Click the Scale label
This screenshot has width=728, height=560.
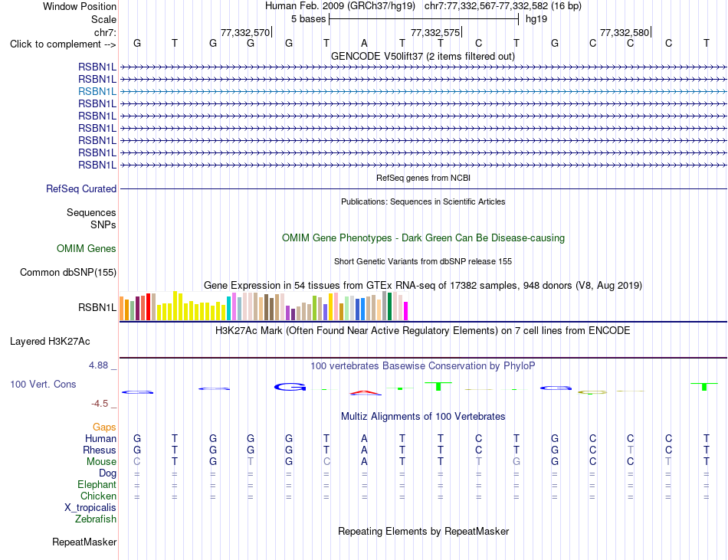(103, 19)
